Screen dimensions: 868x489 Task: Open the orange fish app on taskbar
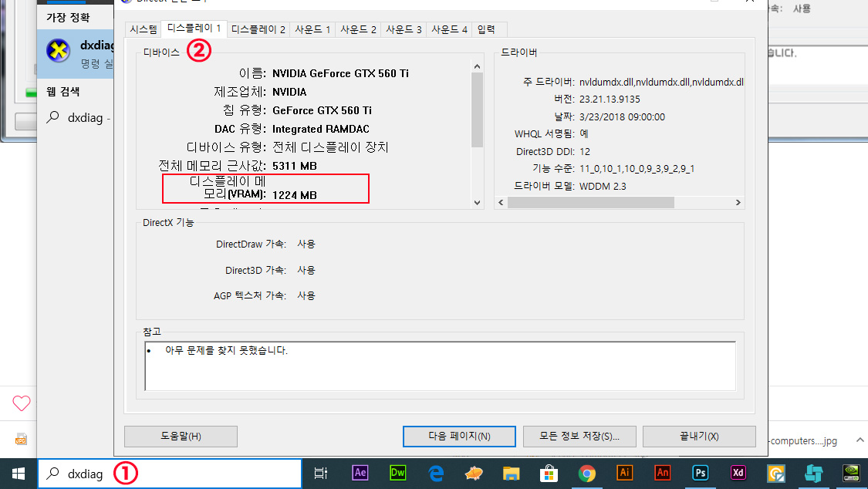pyautogui.click(x=474, y=473)
